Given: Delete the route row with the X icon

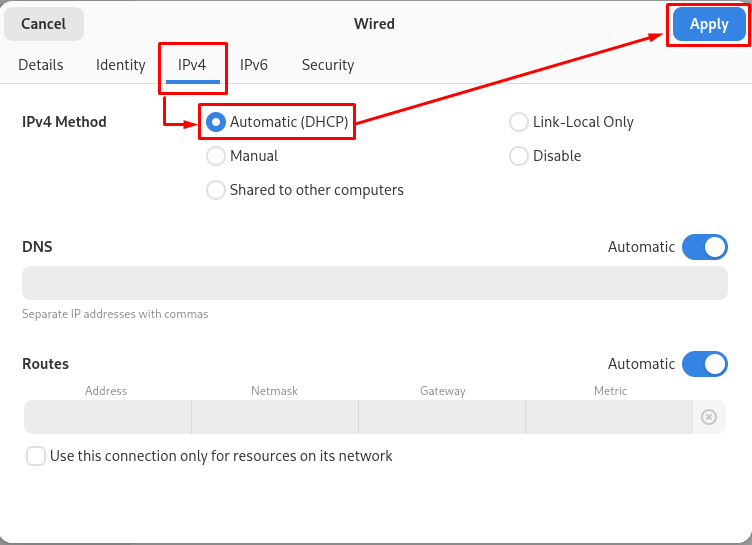Looking at the screenshot, I should point(709,417).
